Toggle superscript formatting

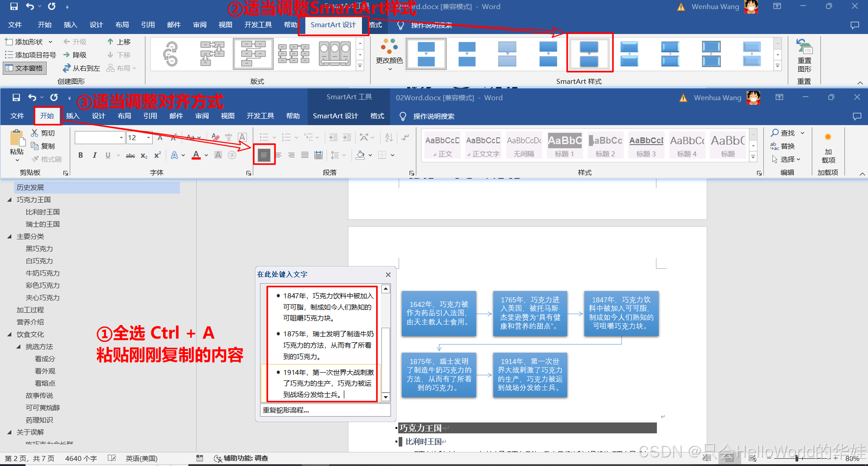(x=158, y=155)
